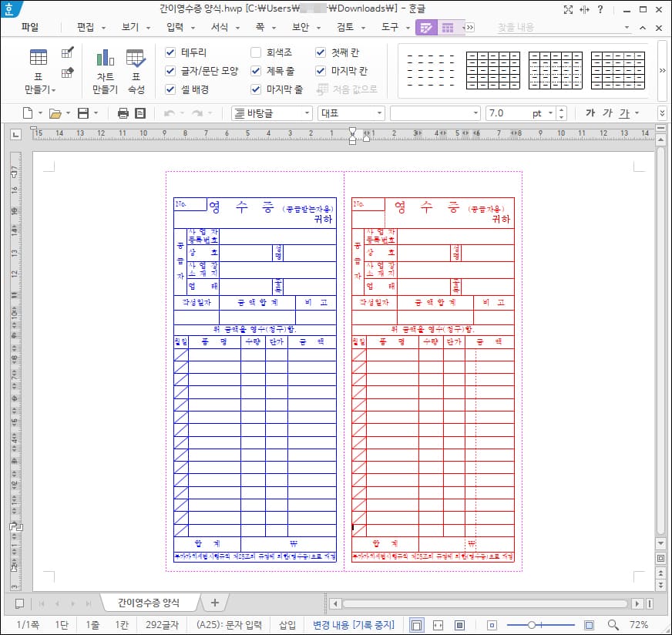Apply the dashed no-border table style
The image size is (672, 635).
tap(431, 70)
